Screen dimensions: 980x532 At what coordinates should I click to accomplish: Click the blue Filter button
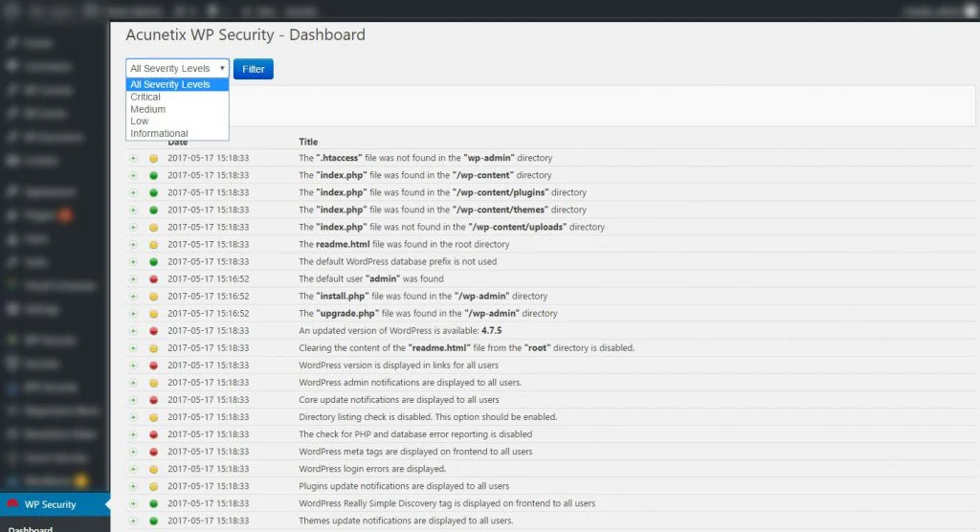(253, 69)
